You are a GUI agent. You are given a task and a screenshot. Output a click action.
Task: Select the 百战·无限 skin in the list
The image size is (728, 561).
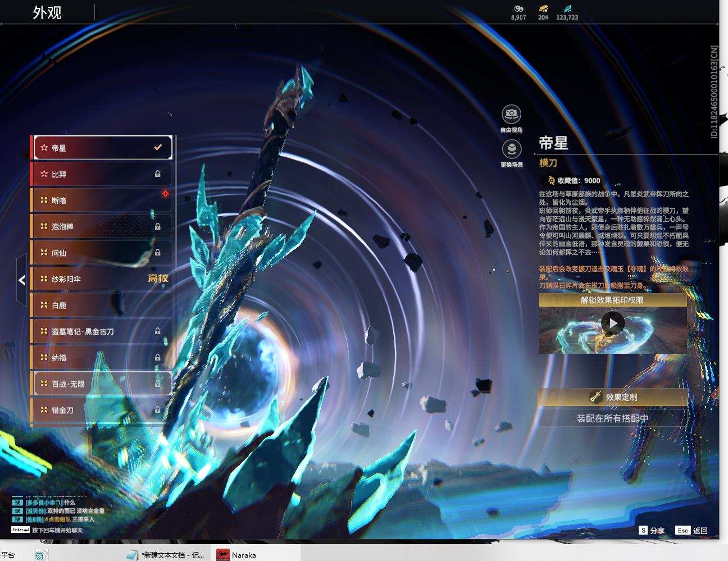pos(101,384)
